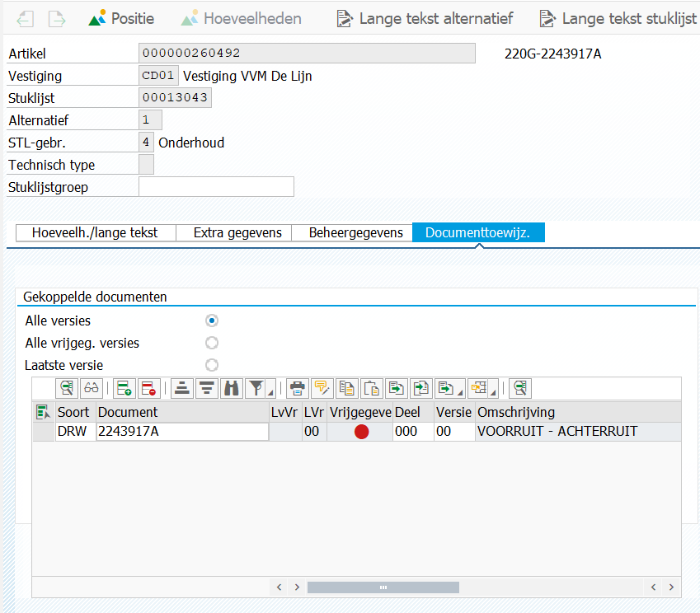700x613 pixels.
Task: Click the delete row icon
Action: [x=149, y=388]
